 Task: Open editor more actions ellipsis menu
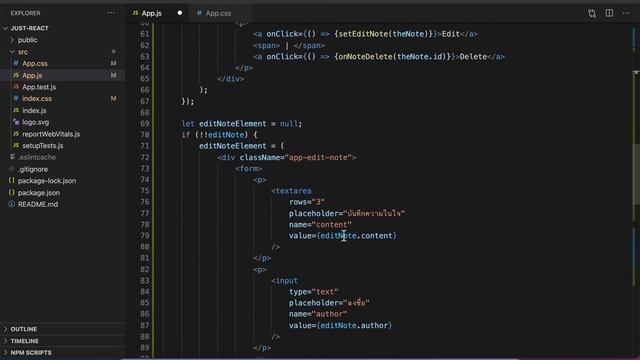626,13
